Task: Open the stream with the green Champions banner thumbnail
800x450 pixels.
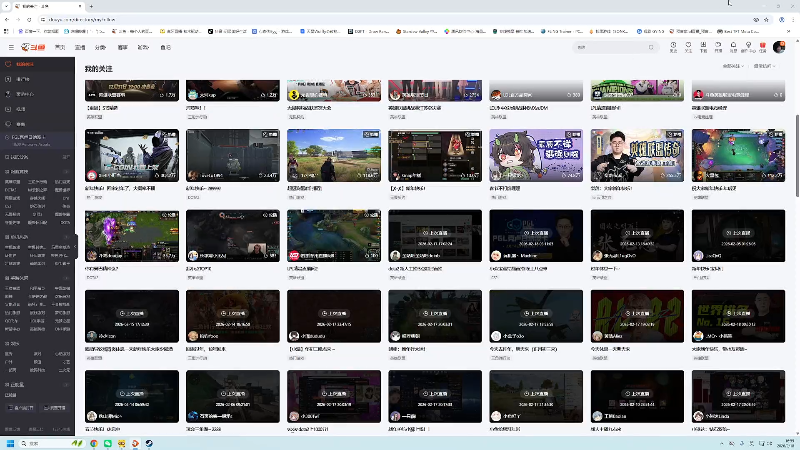Action: pos(637,90)
